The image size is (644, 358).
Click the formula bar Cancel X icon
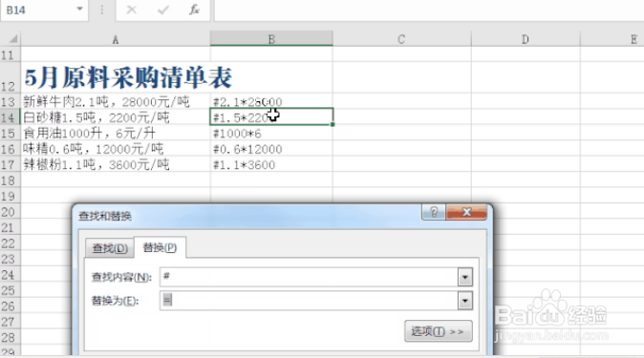[x=132, y=10]
